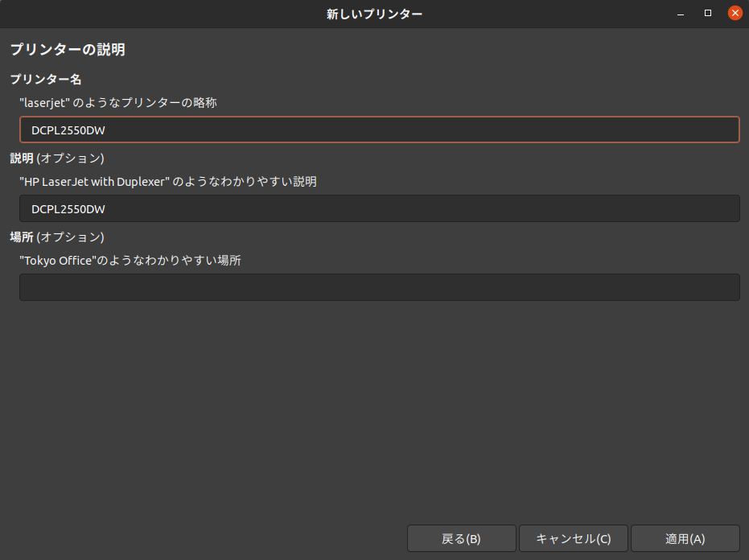
Task: Click DCPL2550DW text in printer name field
Action: (68, 130)
